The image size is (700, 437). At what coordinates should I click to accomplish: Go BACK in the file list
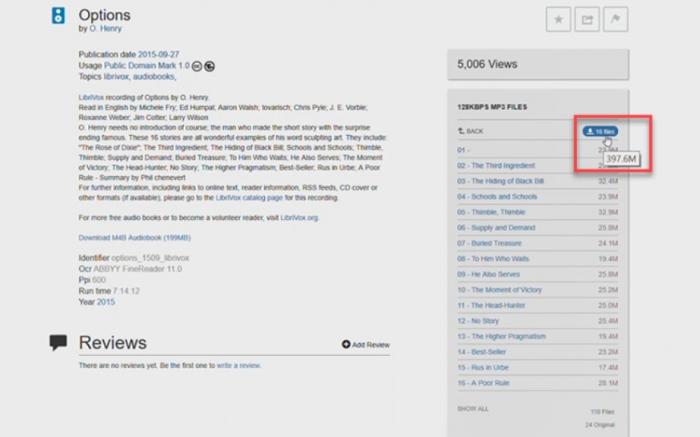[471, 131]
